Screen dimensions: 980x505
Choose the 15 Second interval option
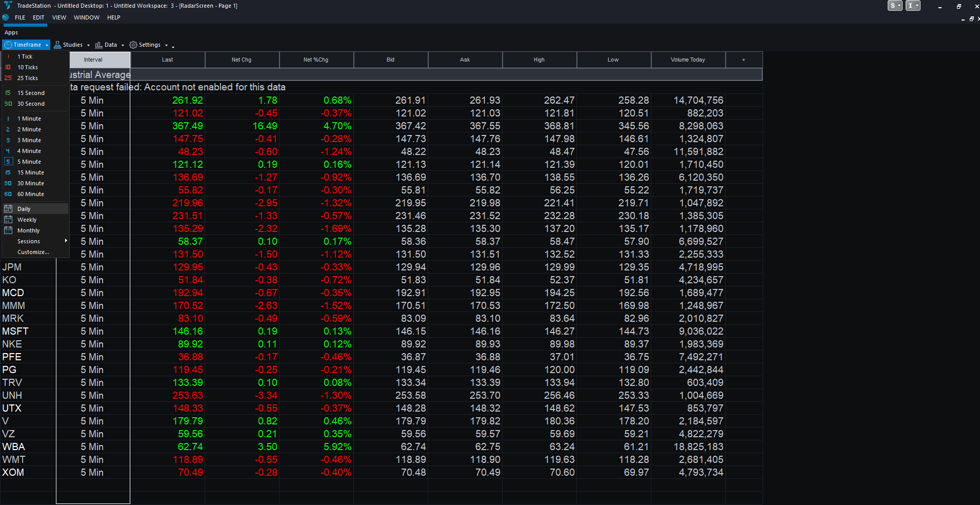click(x=35, y=93)
